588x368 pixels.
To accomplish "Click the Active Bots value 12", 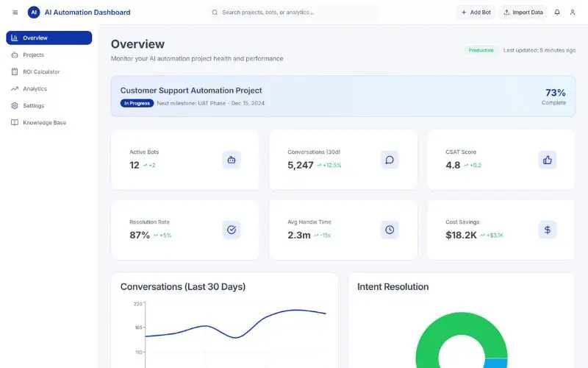I will pos(135,165).
